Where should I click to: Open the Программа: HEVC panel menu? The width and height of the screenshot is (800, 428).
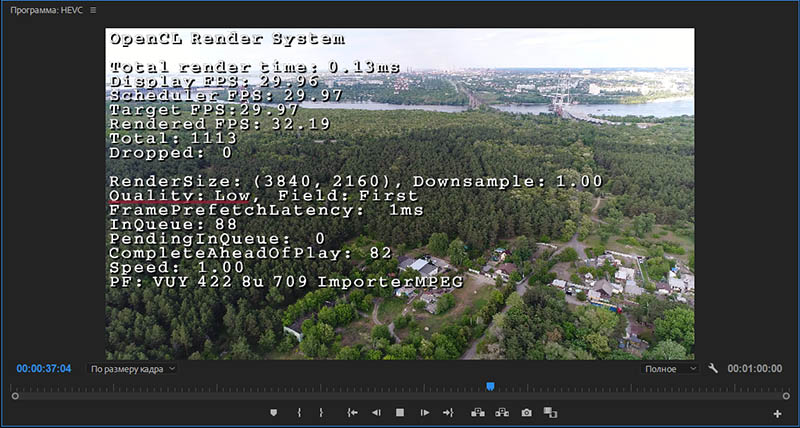tap(93, 10)
